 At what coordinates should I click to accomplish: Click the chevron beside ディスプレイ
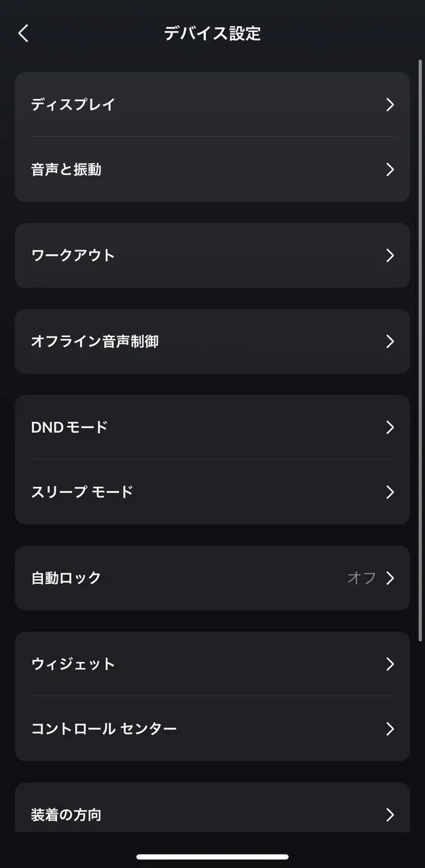point(390,104)
